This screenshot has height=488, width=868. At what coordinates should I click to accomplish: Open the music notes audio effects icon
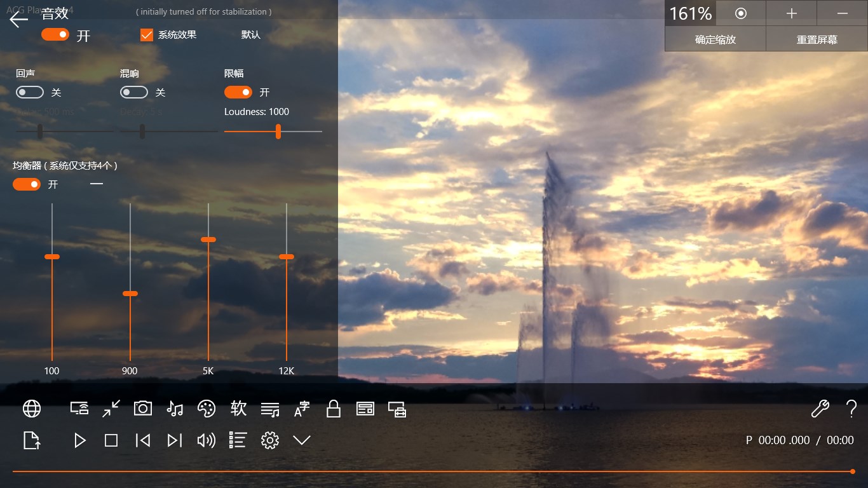tap(175, 409)
